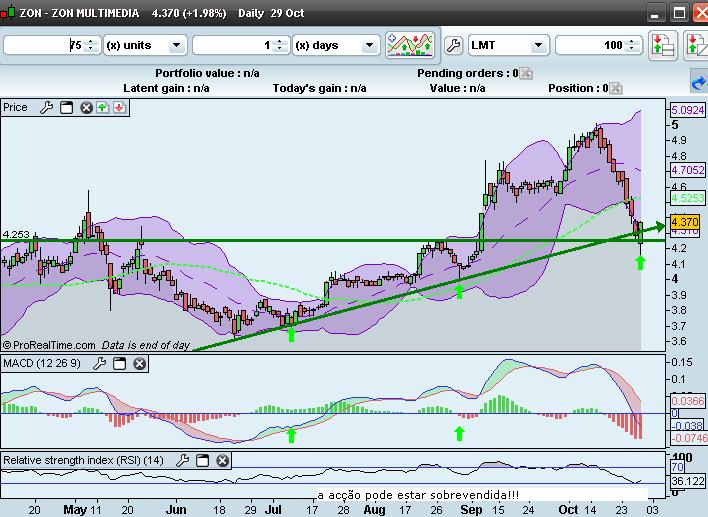Open MACD indicator wrench settings
Screen dimensions: 708x517
(99, 363)
